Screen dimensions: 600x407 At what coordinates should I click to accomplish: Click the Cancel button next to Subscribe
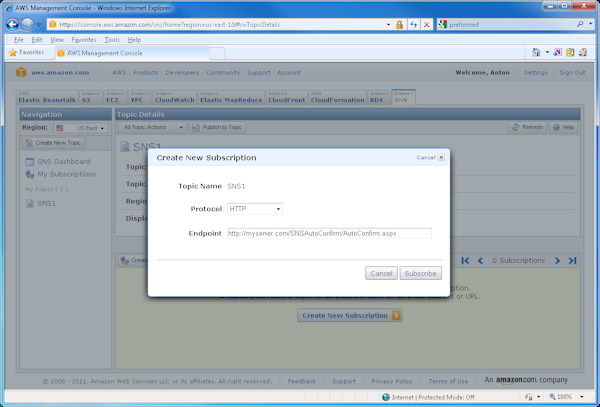pos(381,274)
